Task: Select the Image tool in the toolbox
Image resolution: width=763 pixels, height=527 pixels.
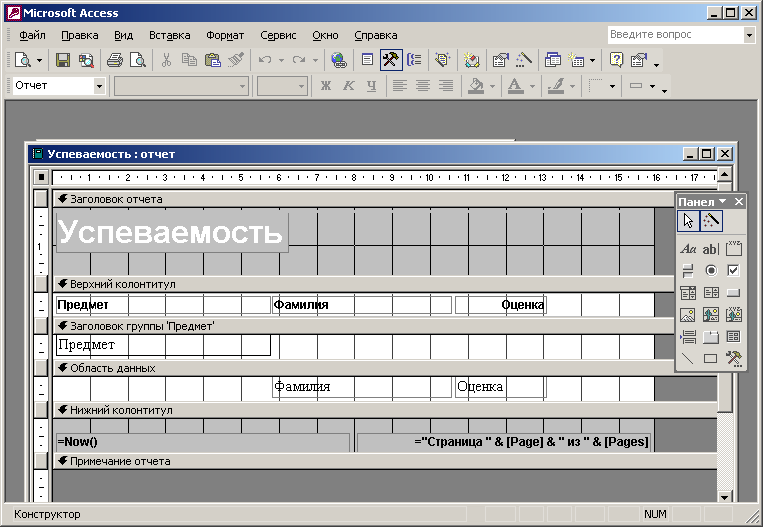Action: [x=688, y=314]
